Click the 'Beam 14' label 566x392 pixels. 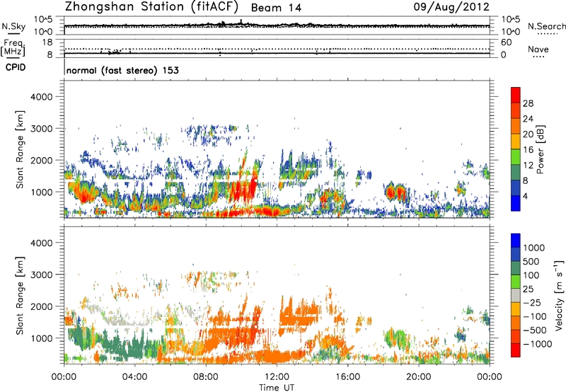[276, 8]
